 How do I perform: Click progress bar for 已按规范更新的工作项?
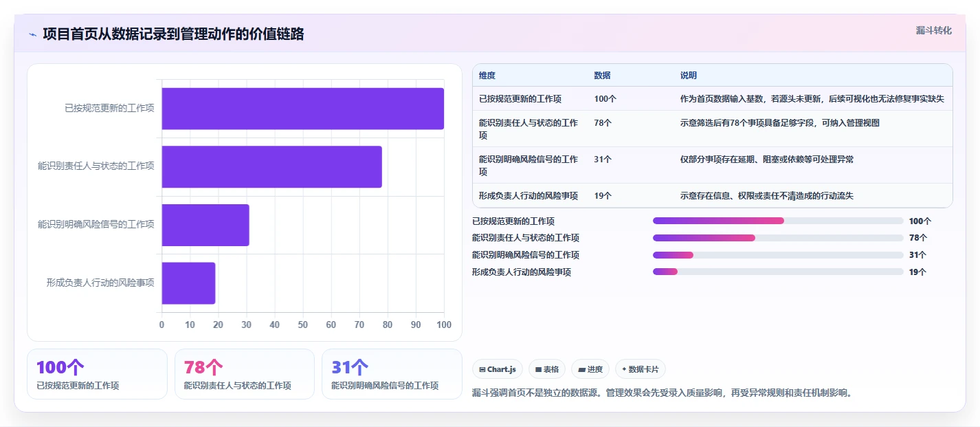778,221
